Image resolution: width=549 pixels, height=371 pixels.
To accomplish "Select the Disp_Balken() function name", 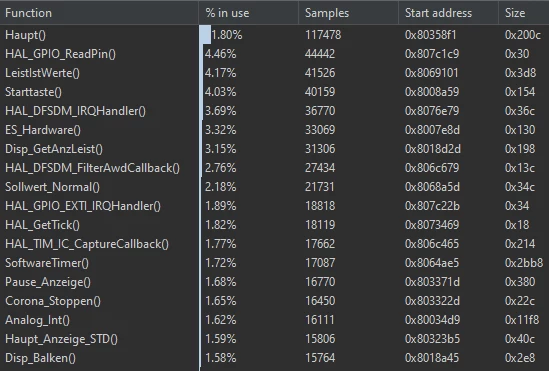I will (x=40, y=358).
